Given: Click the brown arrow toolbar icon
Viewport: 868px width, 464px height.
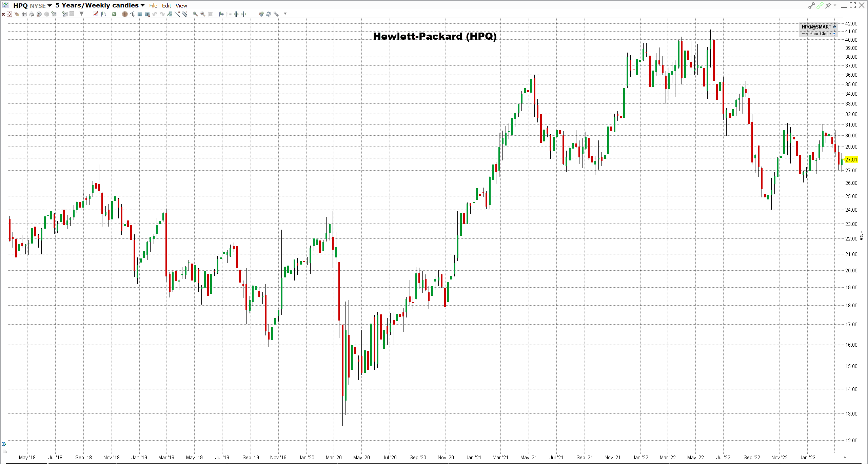Looking at the screenshot, I should pos(17,14).
